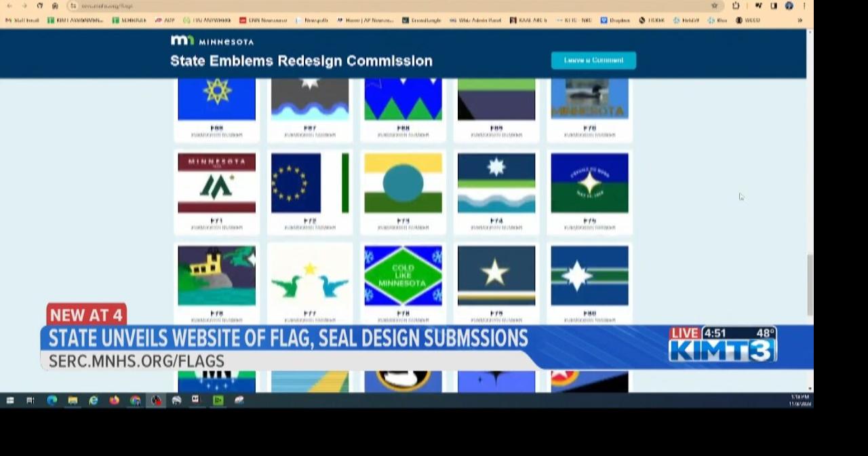Open the Newspath bookmark

click(x=312, y=20)
